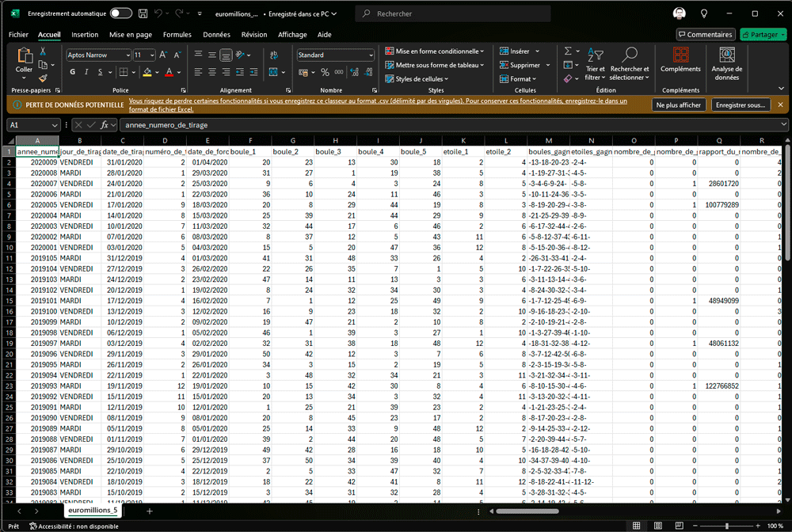Screen dimensions: 792x532
Task: Switch to the Affichage tab
Action: pyautogui.click(x=292, y=34)
